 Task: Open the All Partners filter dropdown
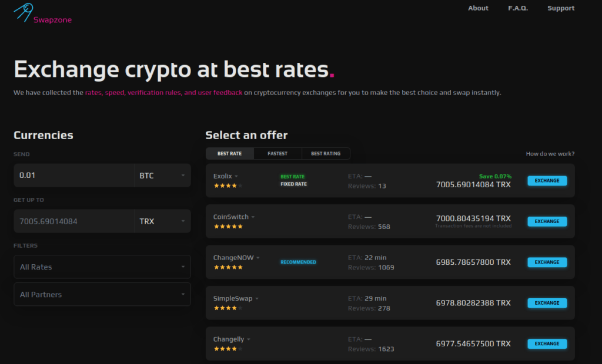[x=102, y=294]
